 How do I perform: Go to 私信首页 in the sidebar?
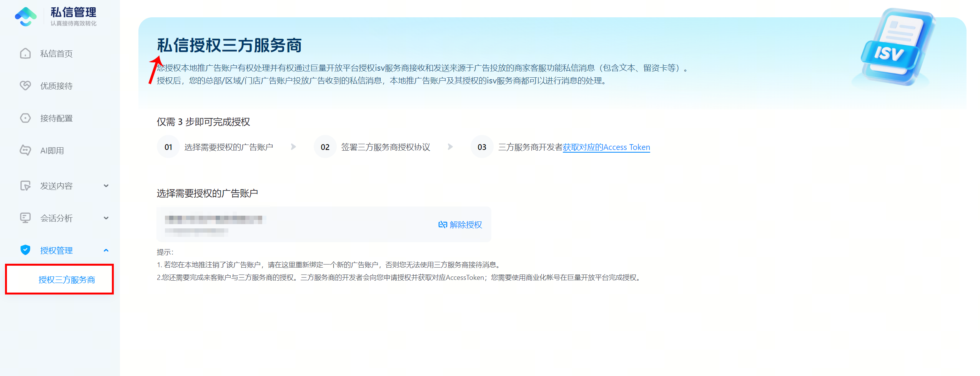tap(57, 53)
